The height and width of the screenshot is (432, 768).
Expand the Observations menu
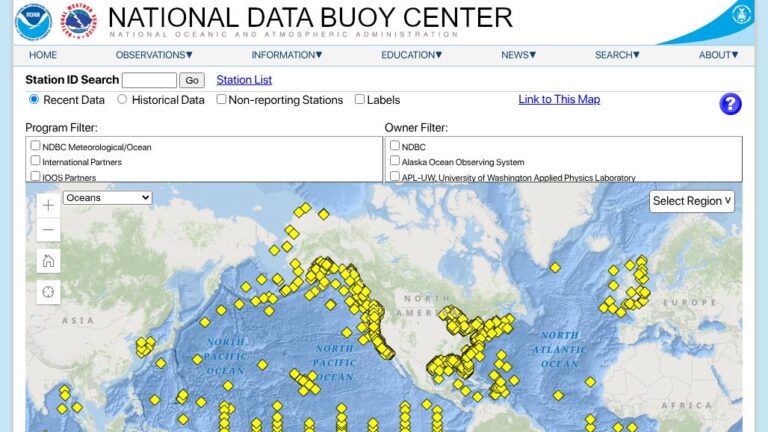(x=154, y=55)
